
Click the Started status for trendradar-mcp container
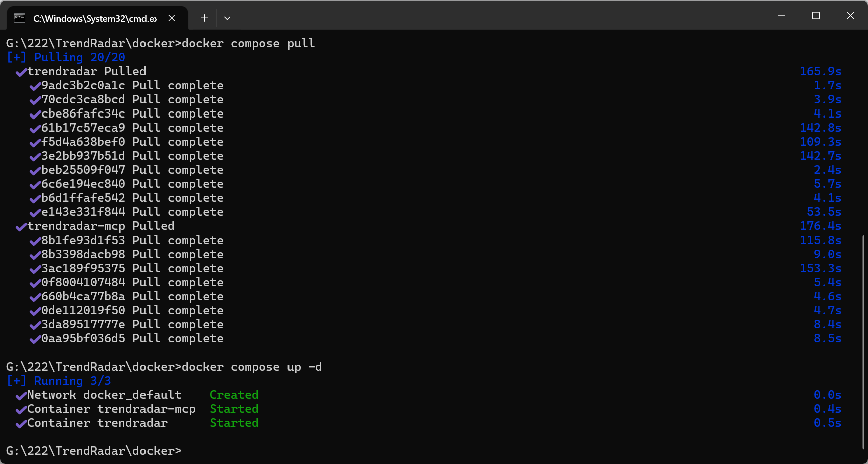click(234, 409)
